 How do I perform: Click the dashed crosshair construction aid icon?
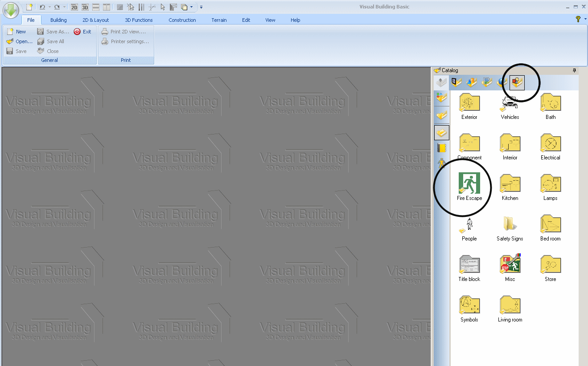pos(152,7)
